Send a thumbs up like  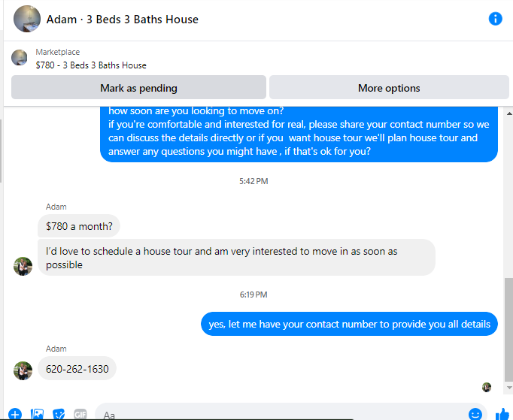502,414
